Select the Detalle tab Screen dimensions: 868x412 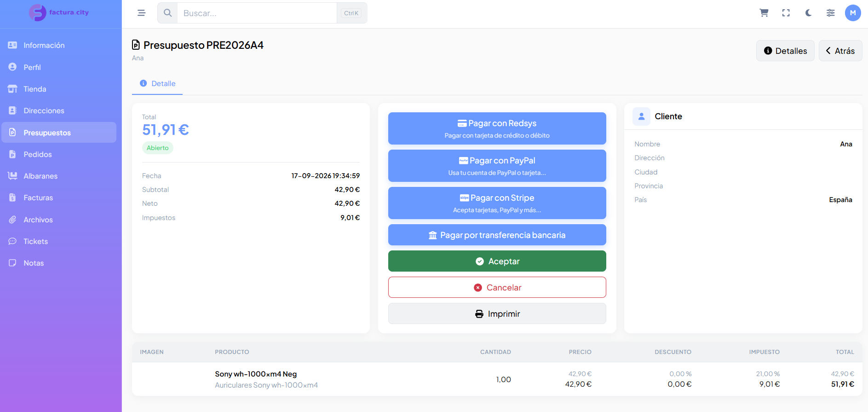[x=157, y=84]
